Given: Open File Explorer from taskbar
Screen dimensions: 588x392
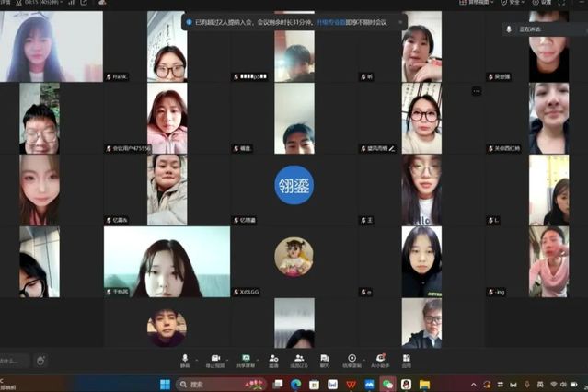Looking at the screenshot, I should (x=424, y=385).
